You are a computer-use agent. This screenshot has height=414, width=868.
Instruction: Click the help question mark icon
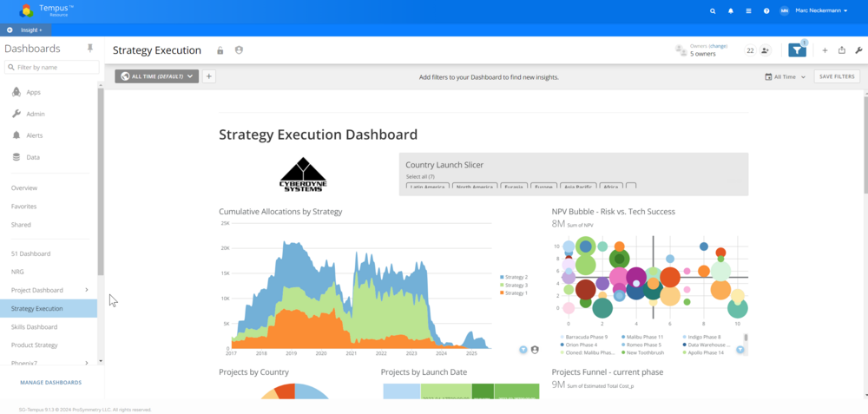(766, 11)
